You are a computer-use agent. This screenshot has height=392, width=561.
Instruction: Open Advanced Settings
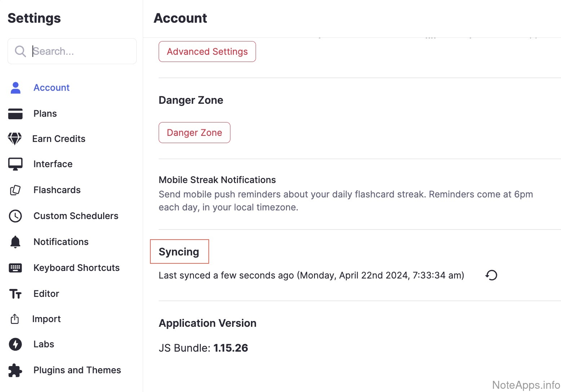207,52
